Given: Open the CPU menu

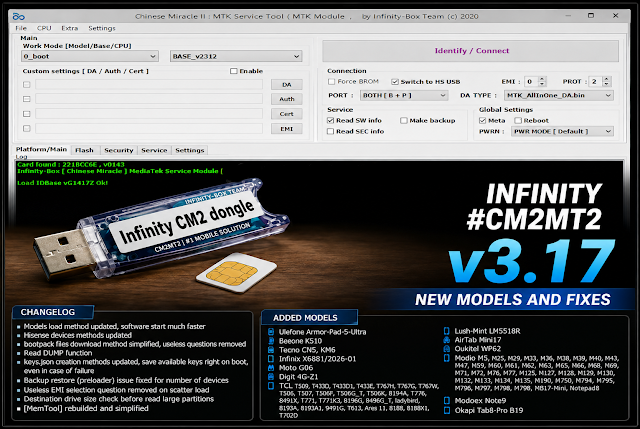Looking at the screenshot, I should [44, 28].
